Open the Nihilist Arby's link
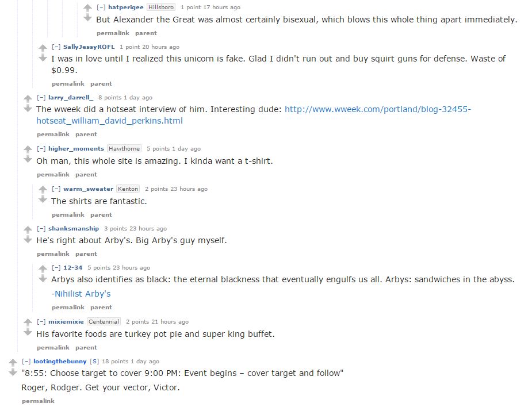 (82, 294)
